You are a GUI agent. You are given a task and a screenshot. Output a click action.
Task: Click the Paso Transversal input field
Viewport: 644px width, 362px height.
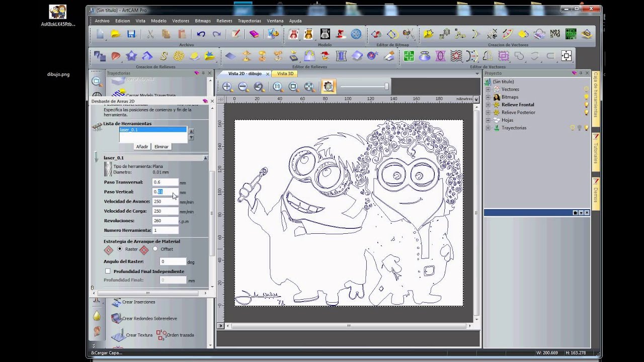pos(165,182)
